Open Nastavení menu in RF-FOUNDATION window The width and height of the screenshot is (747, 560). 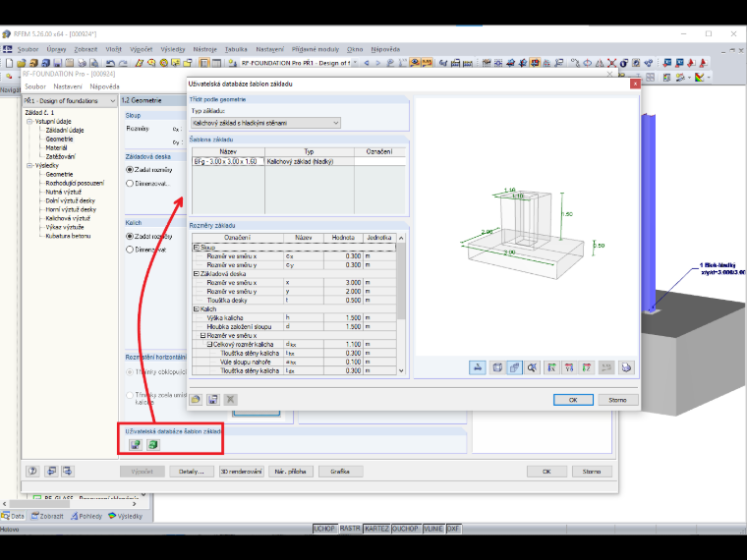pyautogui.click(x=68, y=86)
